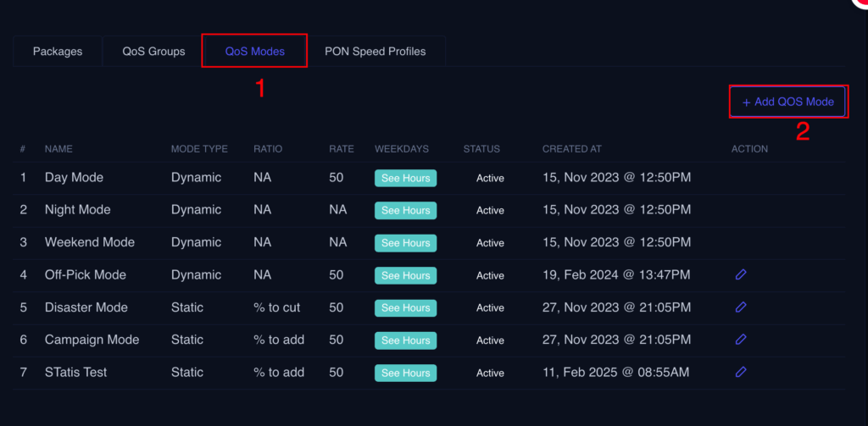Screen dimensions: 868x426
Task: Click Active status of Day Mode
Action: tap(490, 179)
